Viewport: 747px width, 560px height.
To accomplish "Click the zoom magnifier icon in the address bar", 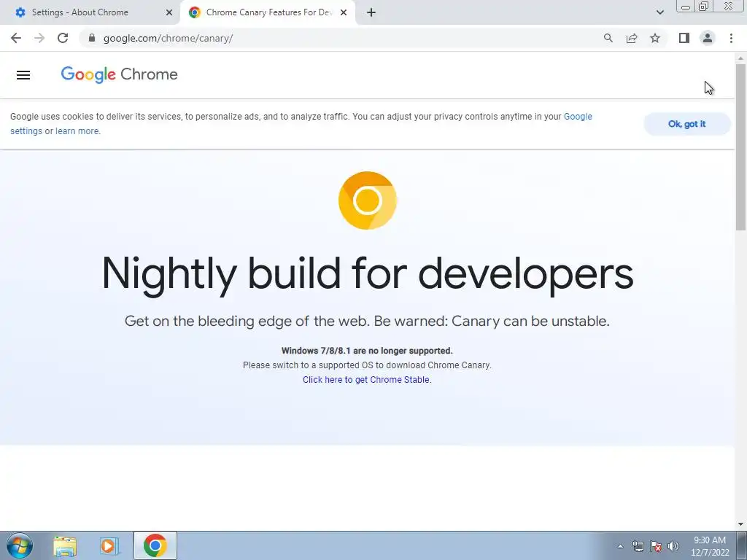I will [608, 38].
